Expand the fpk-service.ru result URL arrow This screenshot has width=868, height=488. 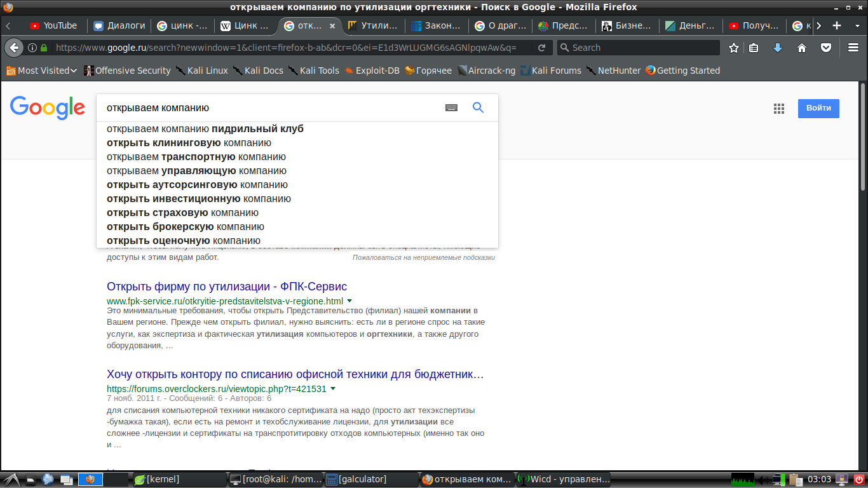[x=349, y=301]
